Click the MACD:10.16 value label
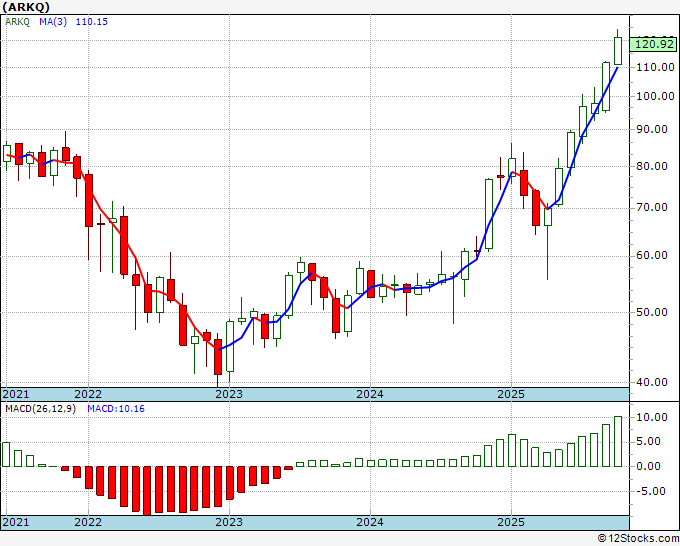This screenshot has width=680, height=546. pyautogui.click(x=116, y=409)
